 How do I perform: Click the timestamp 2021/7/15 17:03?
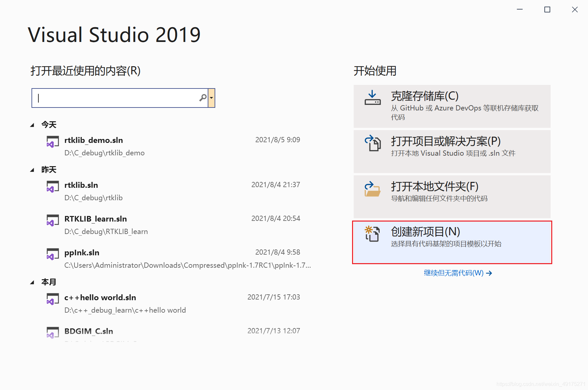click(x=274, y=297)
